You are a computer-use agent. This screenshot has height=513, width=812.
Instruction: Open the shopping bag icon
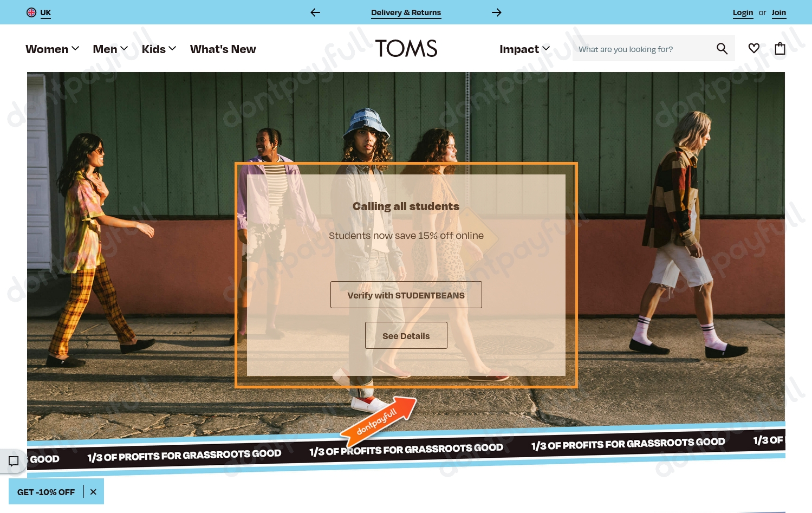pyautogui.click(x=780, y=48)
